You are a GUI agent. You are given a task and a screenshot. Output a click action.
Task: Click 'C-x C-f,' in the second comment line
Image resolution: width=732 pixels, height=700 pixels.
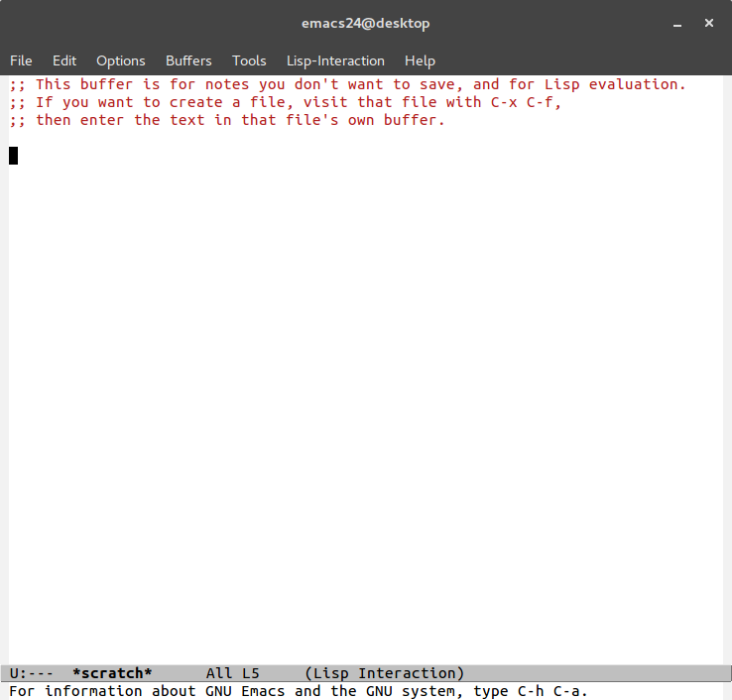pyautogui.click(x=525, y=102)
